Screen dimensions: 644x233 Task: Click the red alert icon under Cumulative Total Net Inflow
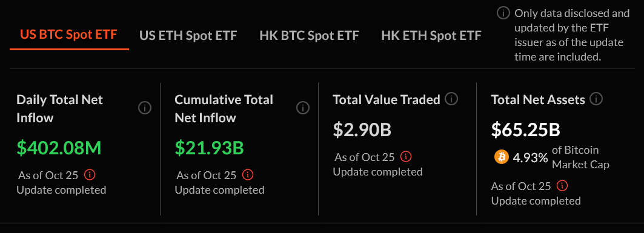coord(248,175)
